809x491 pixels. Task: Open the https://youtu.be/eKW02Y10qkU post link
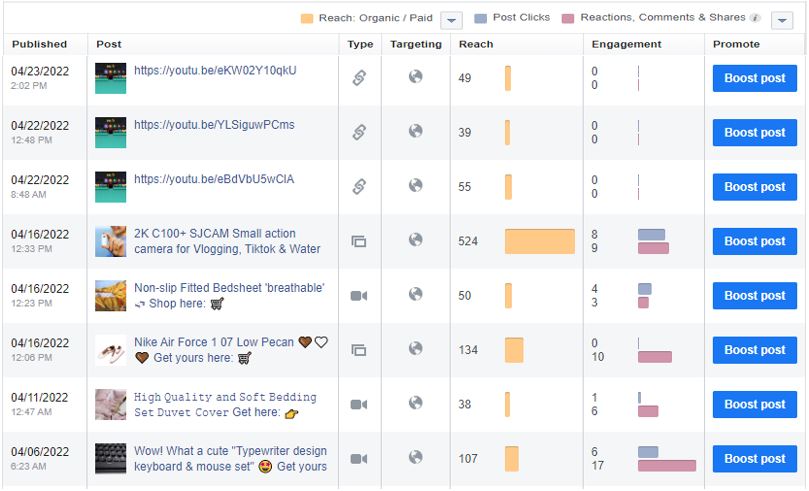215,71
